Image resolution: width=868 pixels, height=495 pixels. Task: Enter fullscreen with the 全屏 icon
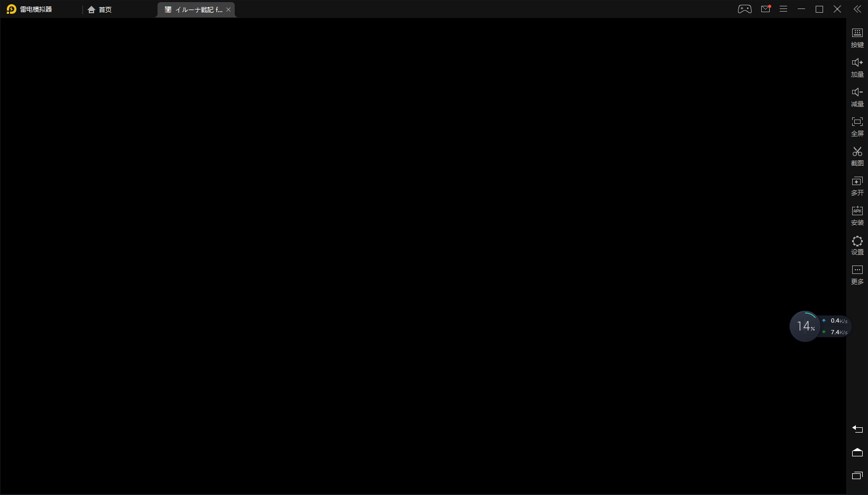pyautogui.click(x=857, y=126)
